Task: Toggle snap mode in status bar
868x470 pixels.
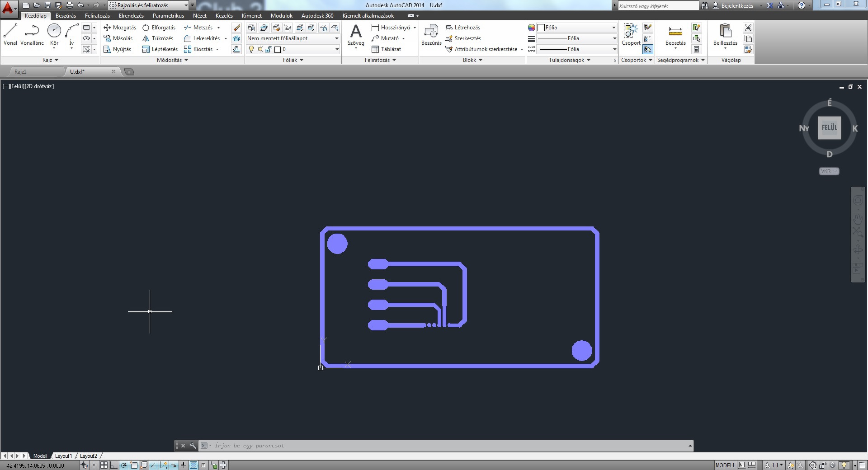Action: [94, 465]
